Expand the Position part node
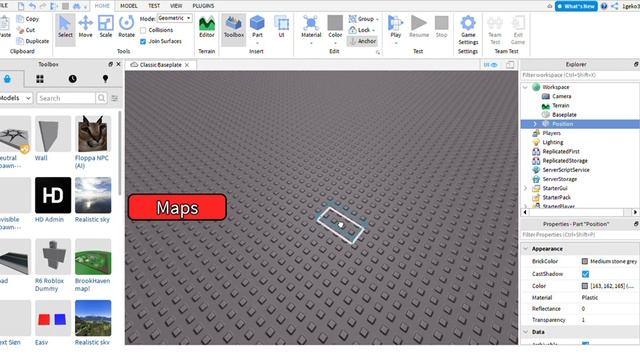 [x=535, y=124]
